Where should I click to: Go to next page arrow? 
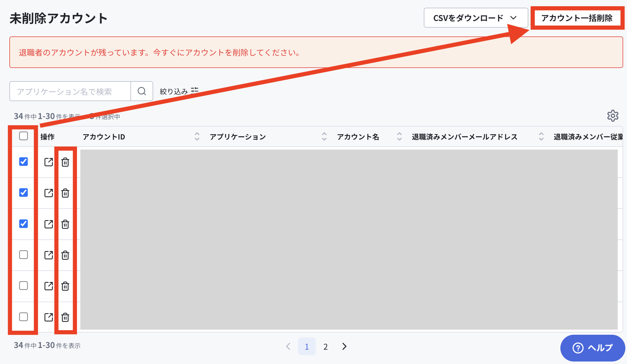[x=344, y=346]
